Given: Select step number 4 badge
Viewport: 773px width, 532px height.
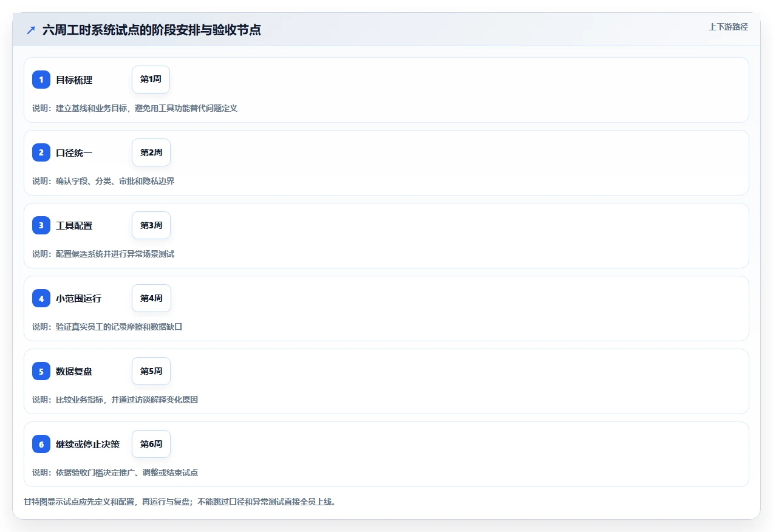Looking at the screenshot, I should [41, 298].
